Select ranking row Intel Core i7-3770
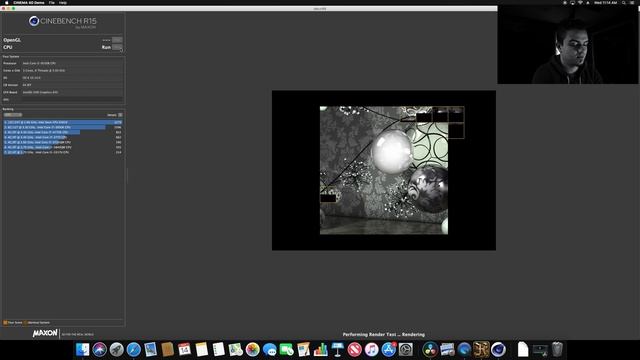640x360 pixels. [x=63, y=137]
